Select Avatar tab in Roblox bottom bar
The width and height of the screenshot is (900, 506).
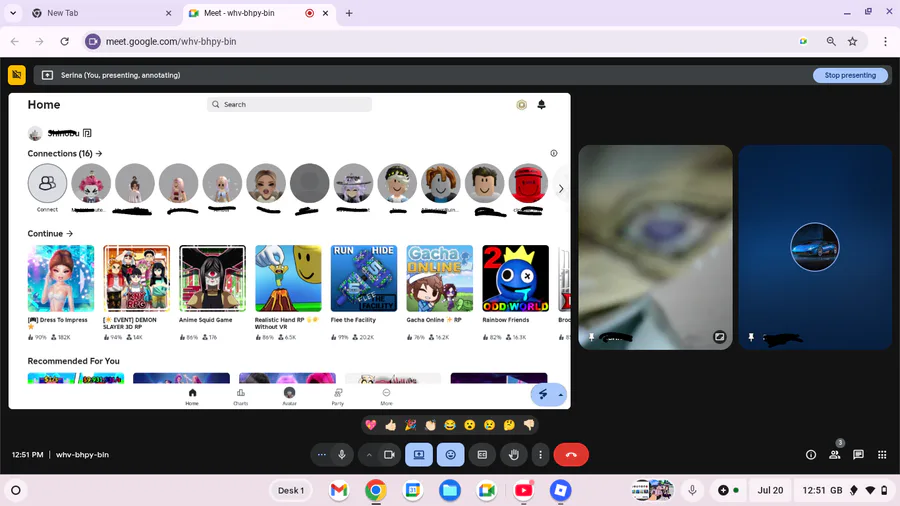click(x=289, y=396)
